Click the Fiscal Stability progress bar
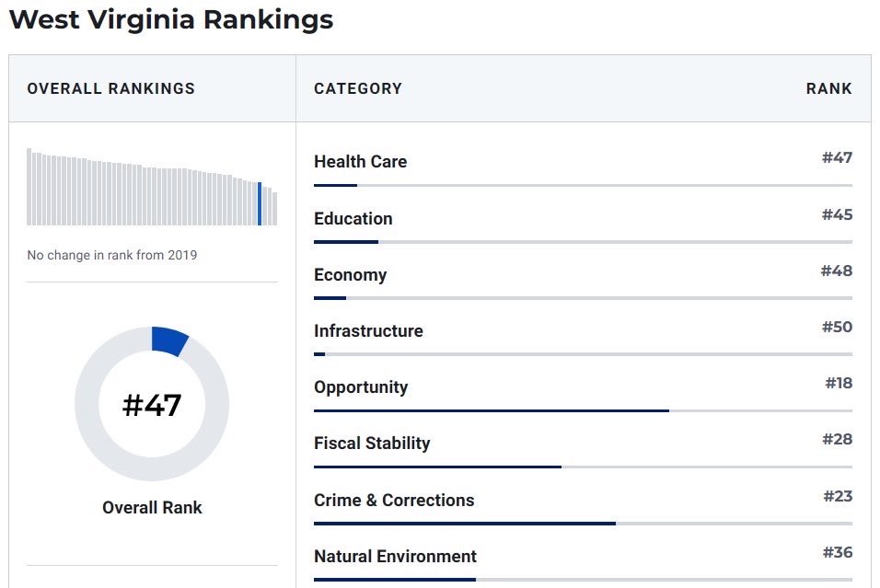The image size is (880, 588). [x=583, y=467]
